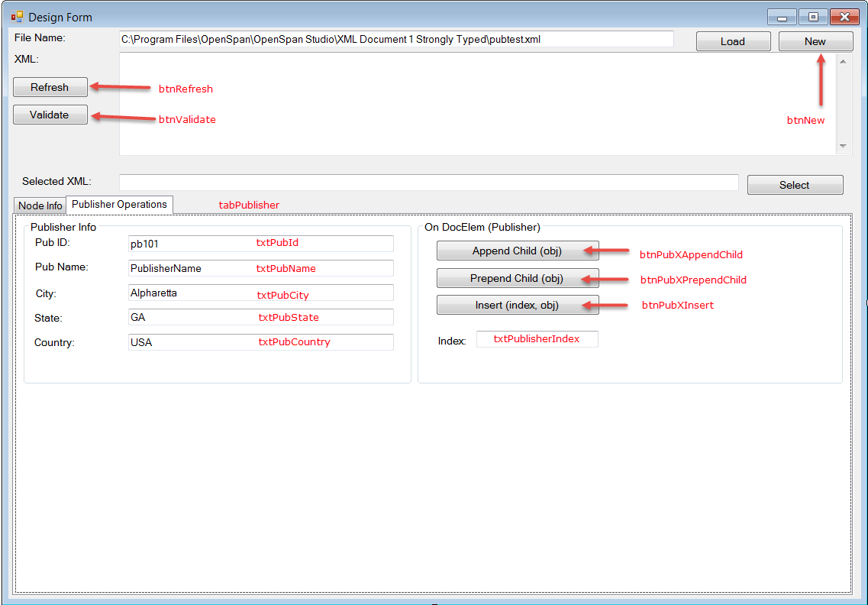Click the Select button

[794, 185]
